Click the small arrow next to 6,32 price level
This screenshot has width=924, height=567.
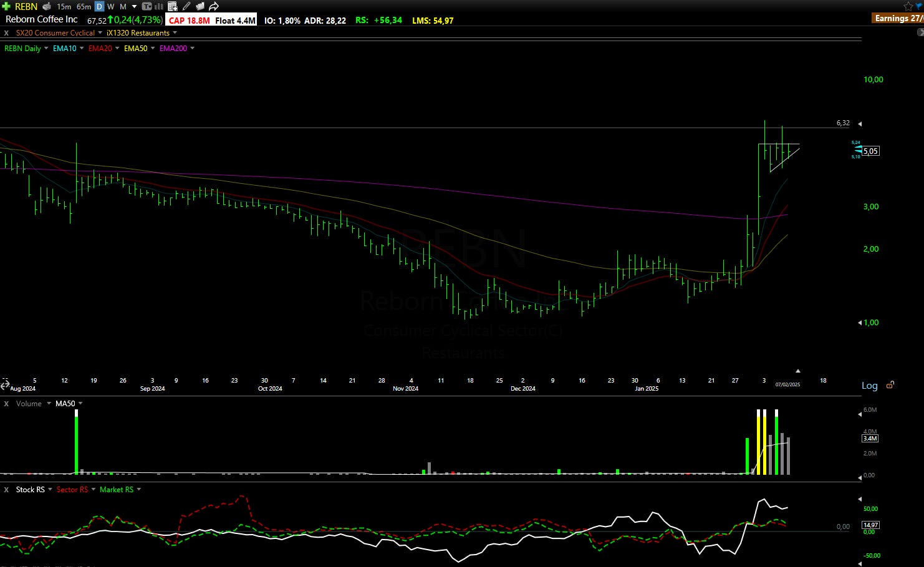[860, 123]
